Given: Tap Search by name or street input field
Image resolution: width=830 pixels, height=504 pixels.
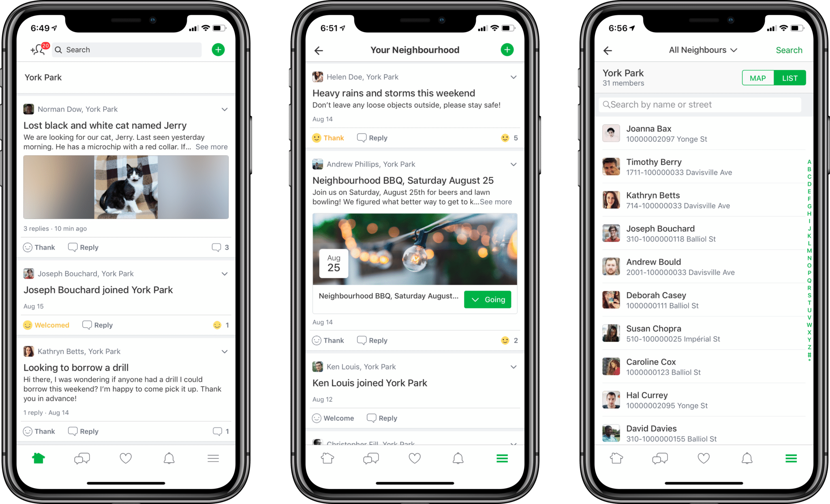Looking at the screenshot, I should [x=702, y=105].
